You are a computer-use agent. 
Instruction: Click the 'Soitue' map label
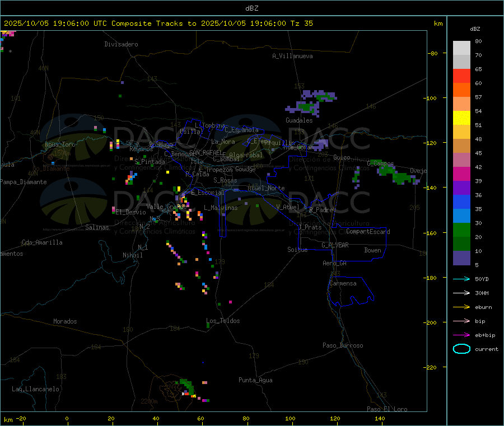[x=297, y=250]
